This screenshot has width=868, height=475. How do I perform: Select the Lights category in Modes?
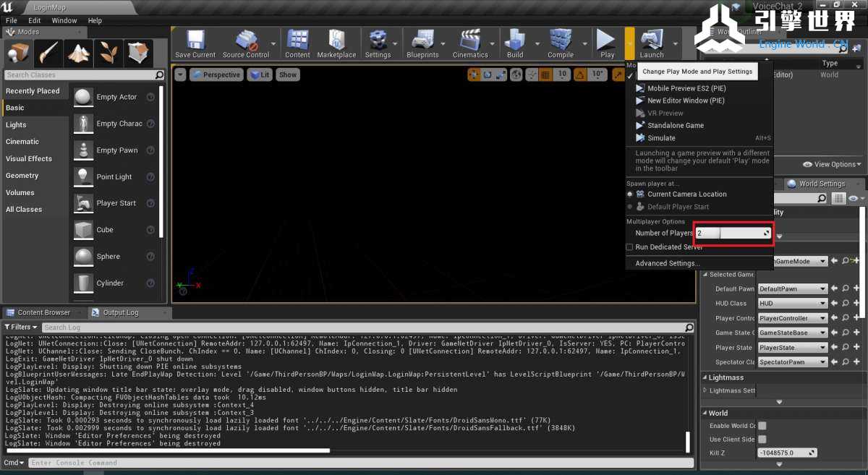coord(16,125)
